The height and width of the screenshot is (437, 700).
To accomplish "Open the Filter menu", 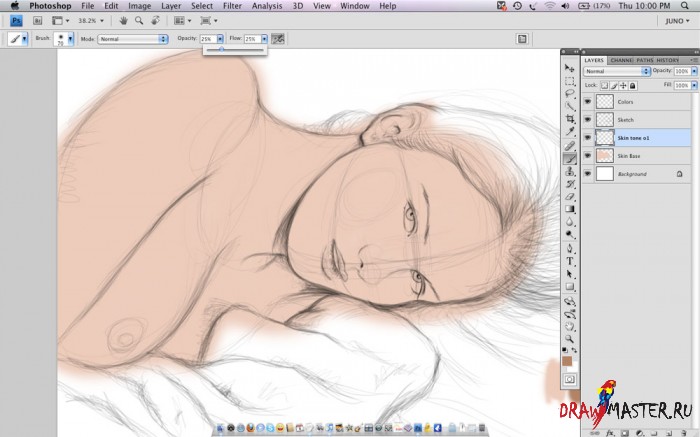I will pos(232,6).
